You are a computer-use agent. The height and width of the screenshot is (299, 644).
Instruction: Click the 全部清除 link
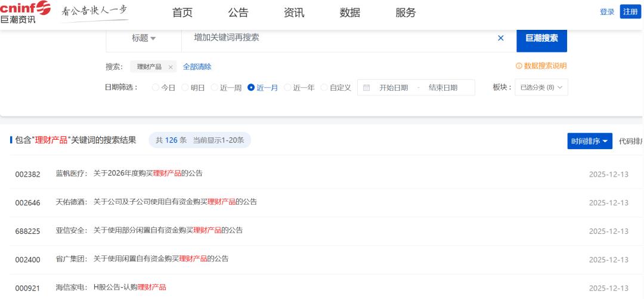pyautogui.click(x=197, y=67)
